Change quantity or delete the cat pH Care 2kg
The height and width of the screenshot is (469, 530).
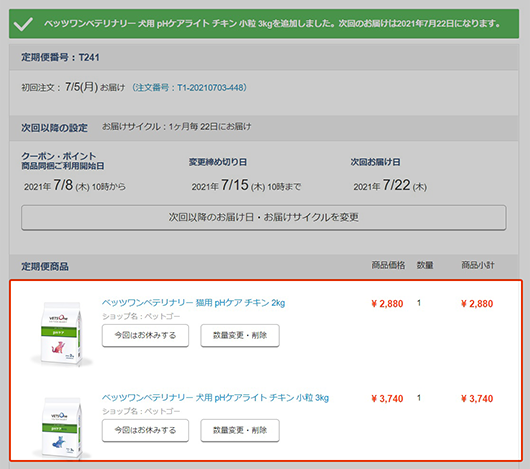[x=240, y=335]
